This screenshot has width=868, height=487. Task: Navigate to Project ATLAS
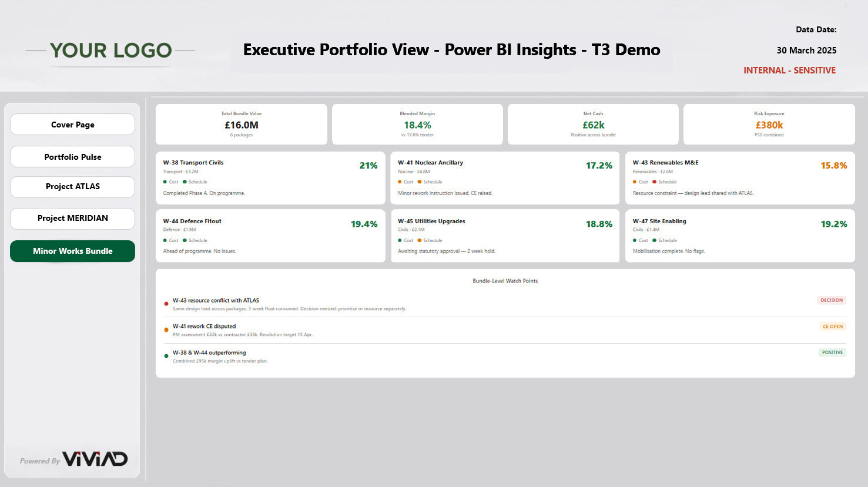[72, 187]
